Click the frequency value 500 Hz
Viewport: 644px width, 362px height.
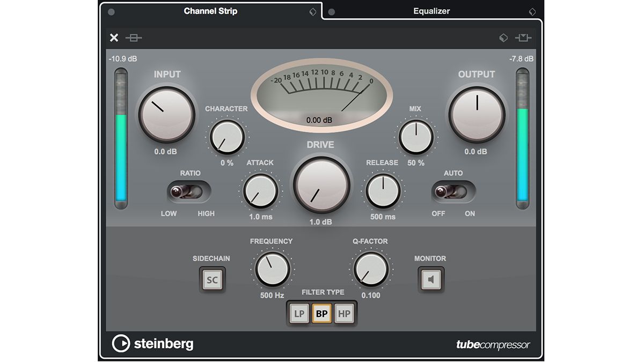[x=272, y=295]
